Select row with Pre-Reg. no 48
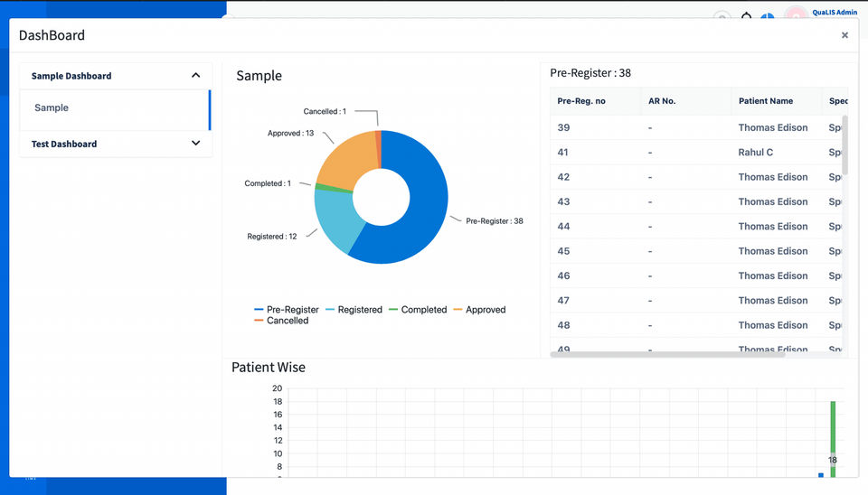Screen dimensions: 868x495 [x=696, y=325]
